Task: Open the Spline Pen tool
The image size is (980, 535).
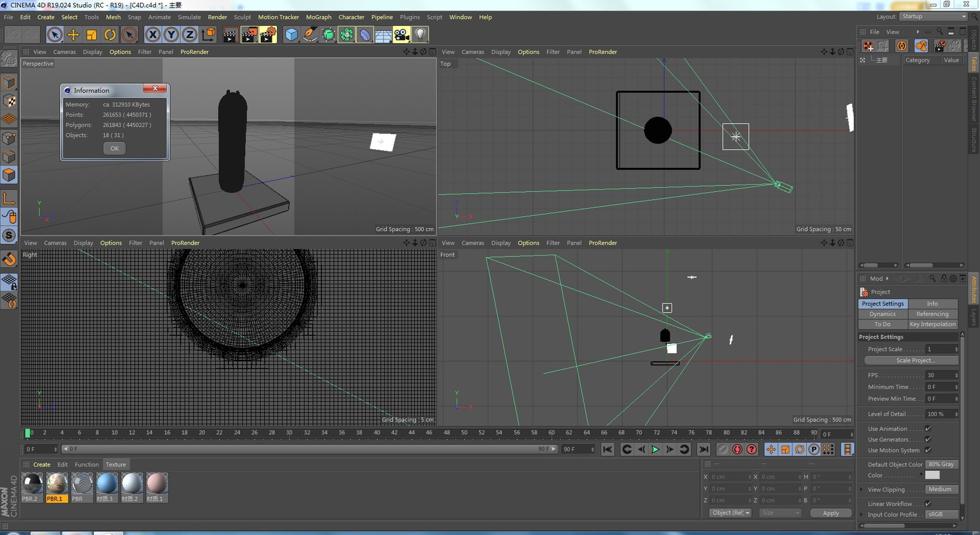Action: (310, 35)
